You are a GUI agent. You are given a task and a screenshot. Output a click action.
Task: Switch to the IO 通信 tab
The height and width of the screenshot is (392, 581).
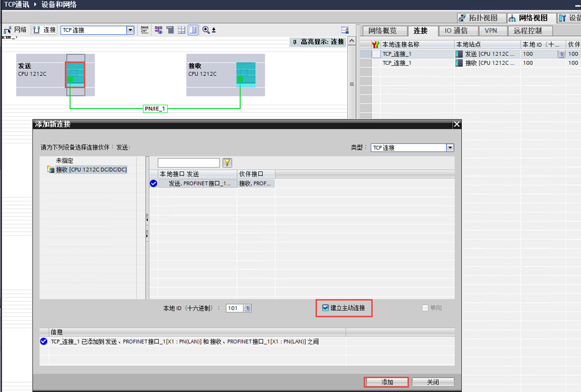pyautogui.click(x=456, y=30)
